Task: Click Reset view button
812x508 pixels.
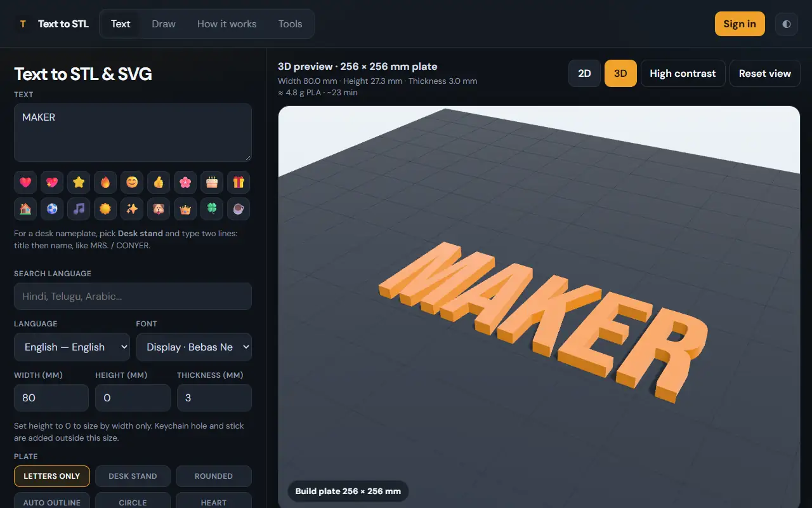Action: click(765, 74)
